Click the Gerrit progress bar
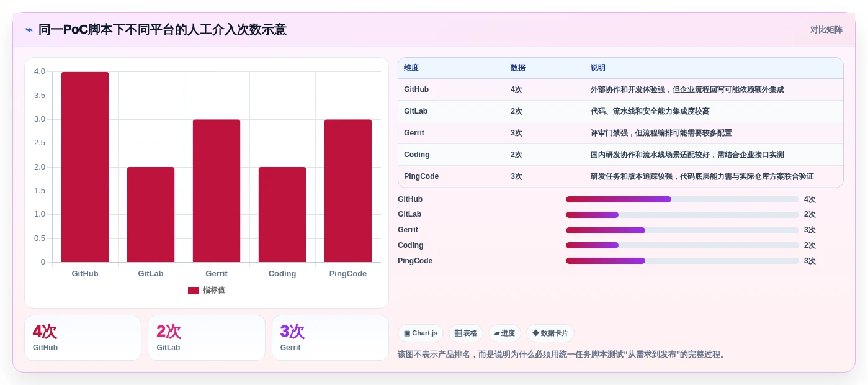This screenshot has height=385, width=868. (x=682, y=230)
